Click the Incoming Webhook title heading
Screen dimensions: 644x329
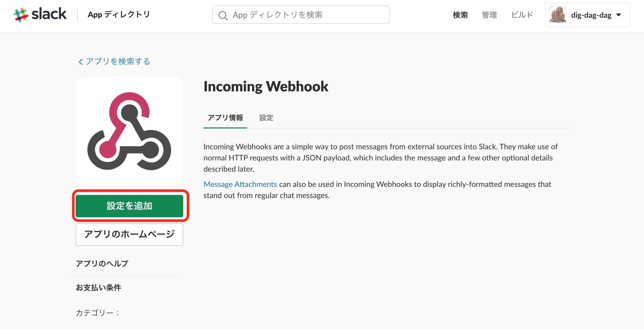tap(266, 86)
